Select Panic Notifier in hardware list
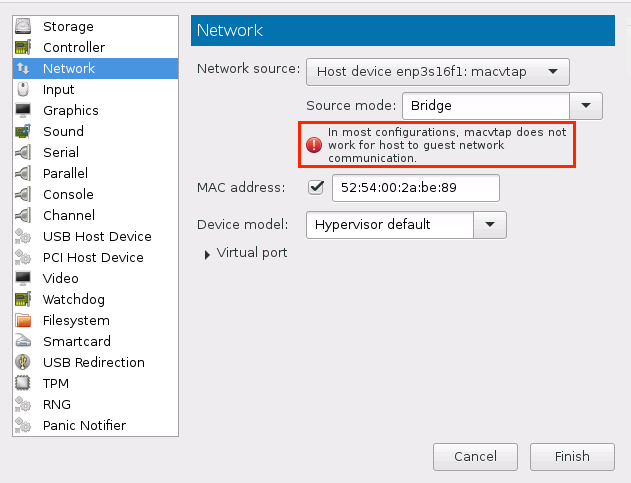Screen dimensions: 631x483 [x=84, y=426]
